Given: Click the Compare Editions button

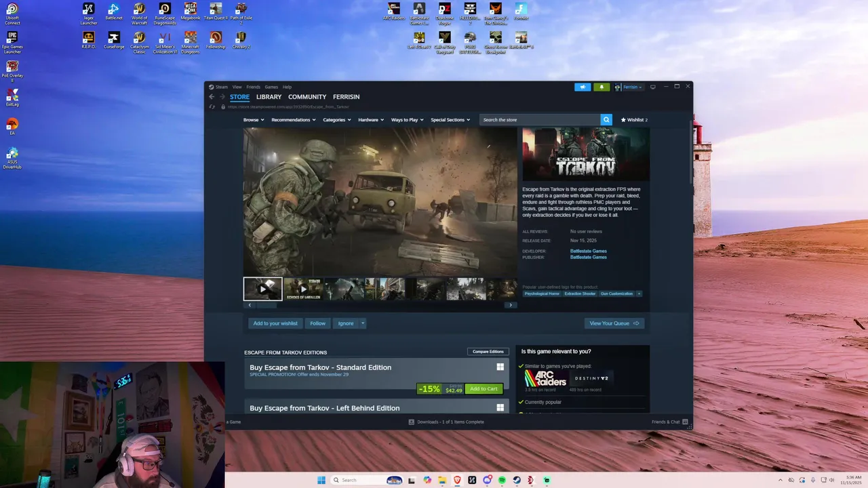Looking at the screenshot, I should [488, 352].
